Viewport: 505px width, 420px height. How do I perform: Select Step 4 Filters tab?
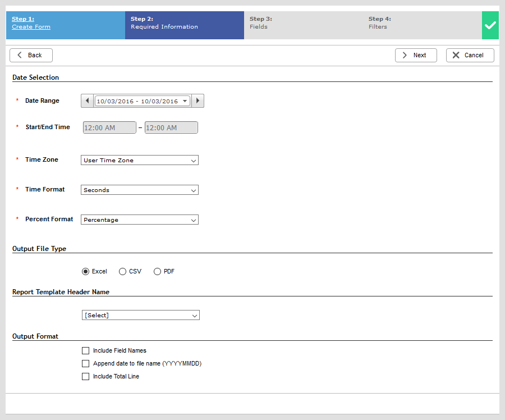tap(422, 25)
